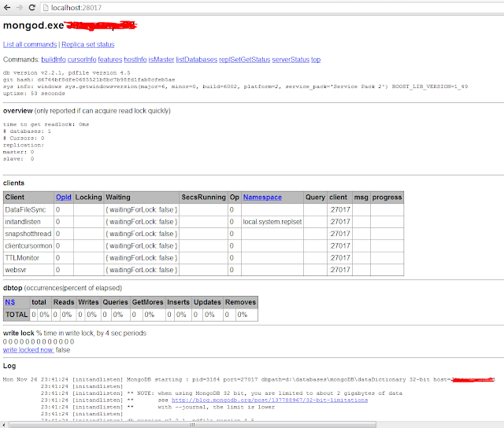Click the clients section heading
The width and height of the screenshot is (504, 428).
point(13,183)
